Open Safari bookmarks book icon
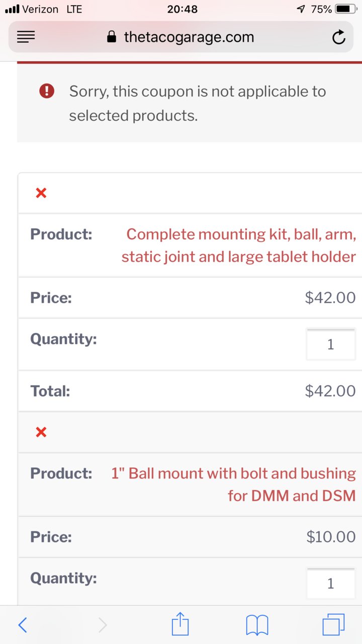This screenshot has width=362, height=644. pyautogui.click(x=257, y=625)
